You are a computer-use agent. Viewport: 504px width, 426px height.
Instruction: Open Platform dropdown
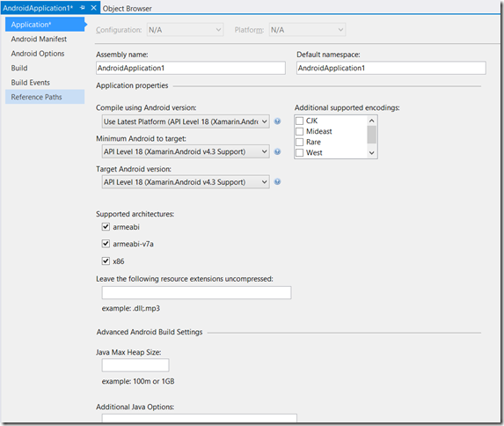click(x=307, y=30)
